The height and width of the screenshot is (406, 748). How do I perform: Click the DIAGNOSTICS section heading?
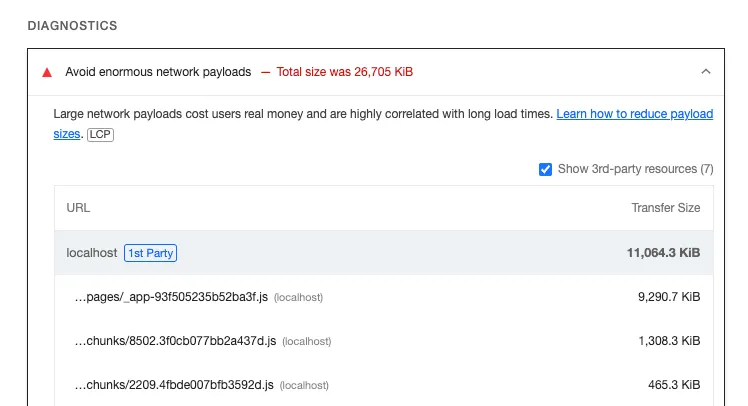(72, 25)
